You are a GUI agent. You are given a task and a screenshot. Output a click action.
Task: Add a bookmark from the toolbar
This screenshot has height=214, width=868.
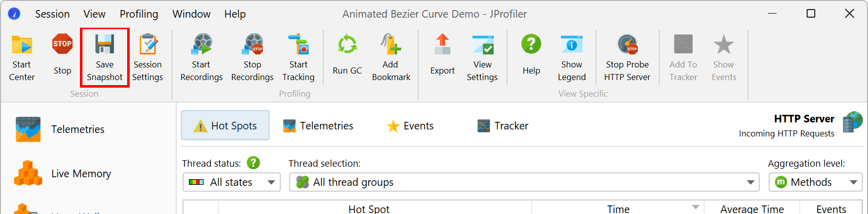[391, 56]
